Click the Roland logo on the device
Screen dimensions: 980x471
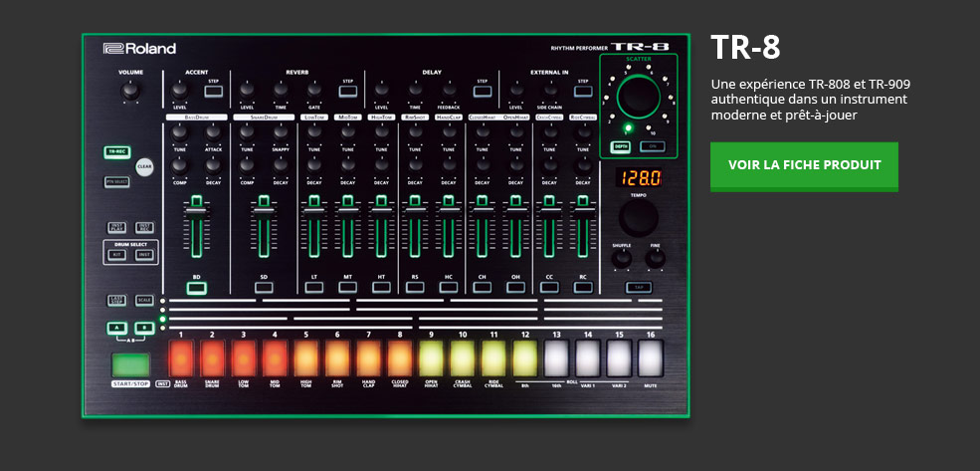(139, 48)
